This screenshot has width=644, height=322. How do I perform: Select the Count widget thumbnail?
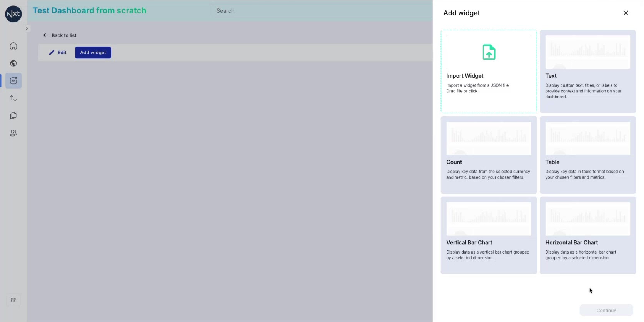click(x=489, y=138)
